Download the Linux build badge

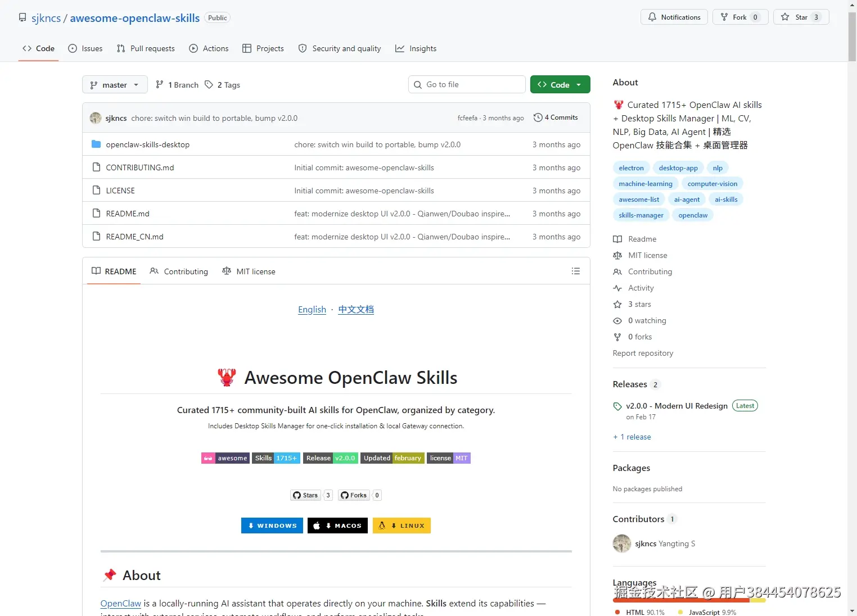(x=402, y=526)
